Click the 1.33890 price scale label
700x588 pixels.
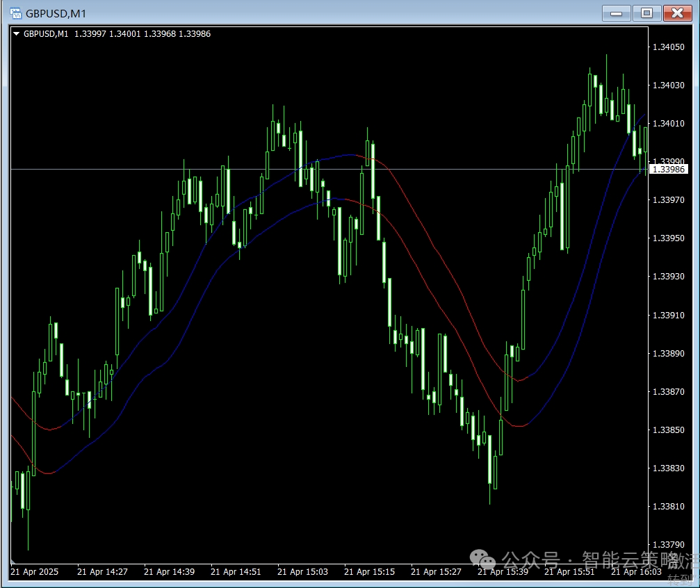click(668, 354)
